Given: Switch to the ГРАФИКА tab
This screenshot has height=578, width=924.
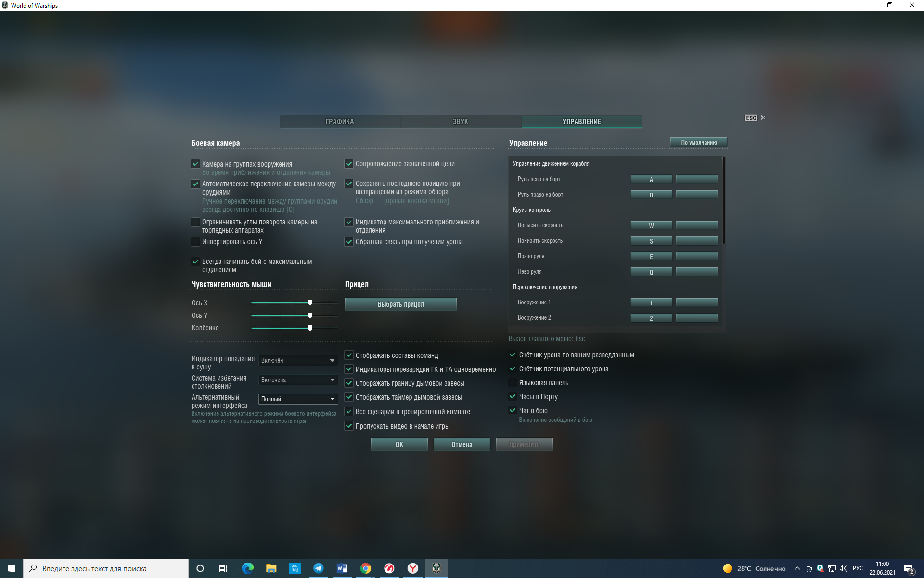Looking at the screenshot, I should [339, 122].
